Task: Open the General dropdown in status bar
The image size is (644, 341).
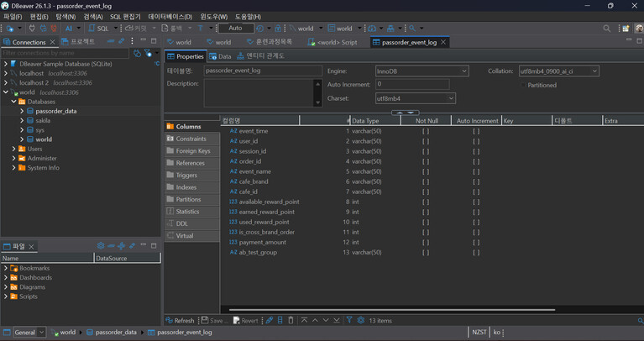Action: pyautogui.click(x=30, y=333)
